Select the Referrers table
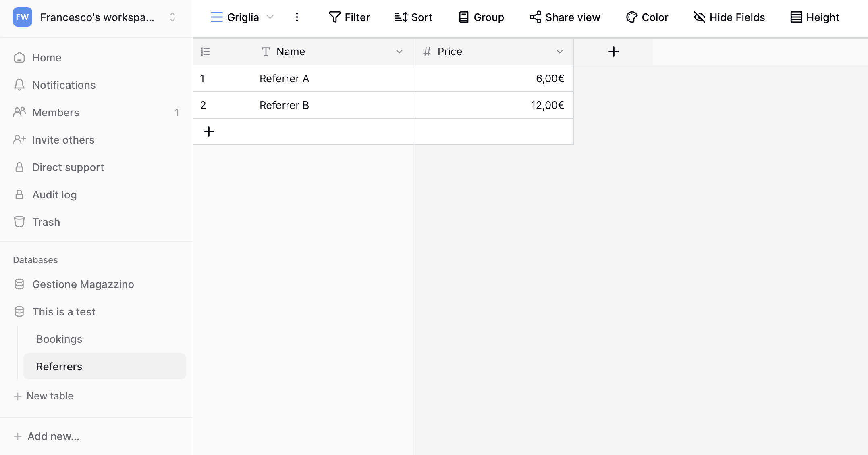868x455 pixels. (59, 366)
